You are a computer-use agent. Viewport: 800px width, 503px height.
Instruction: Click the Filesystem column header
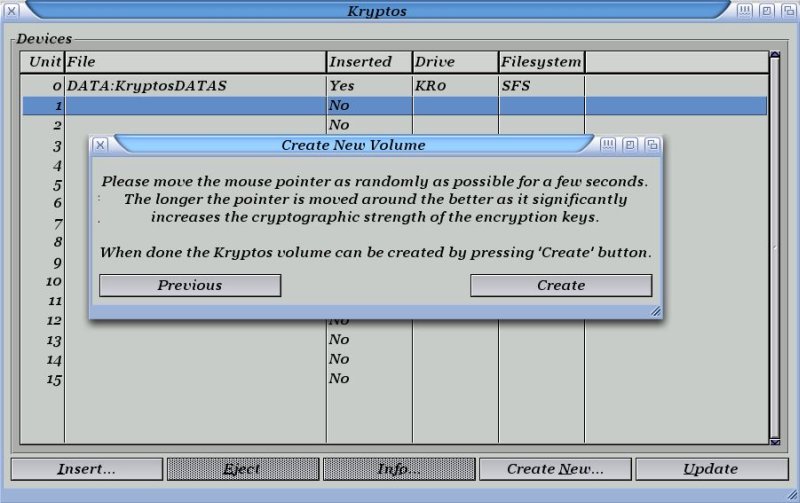541,62
